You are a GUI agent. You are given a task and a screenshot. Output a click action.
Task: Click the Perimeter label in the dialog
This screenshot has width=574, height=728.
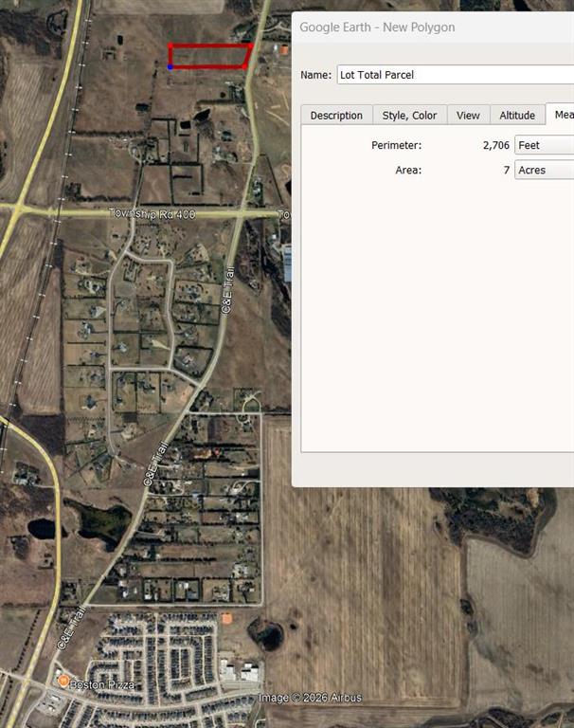pos(396,145)
